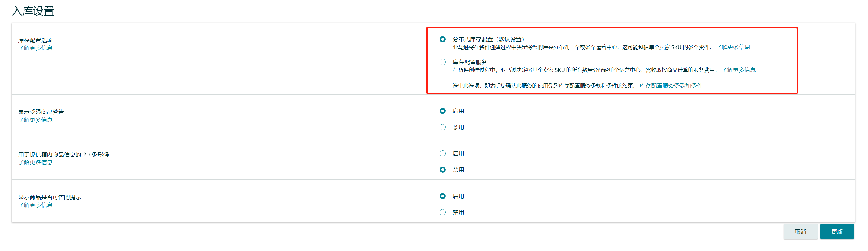Image resolution: width=868 pixels, height=251 pixels.
Task: Open 了解更多信息 link under 2D 条形码
Action: click(35, 162)
